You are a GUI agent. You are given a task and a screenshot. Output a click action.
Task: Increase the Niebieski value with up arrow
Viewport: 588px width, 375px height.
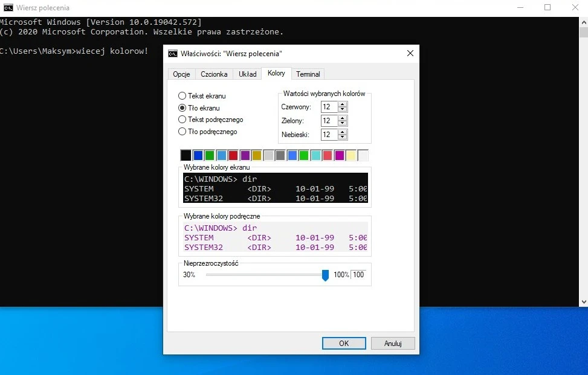click(343, 132)
